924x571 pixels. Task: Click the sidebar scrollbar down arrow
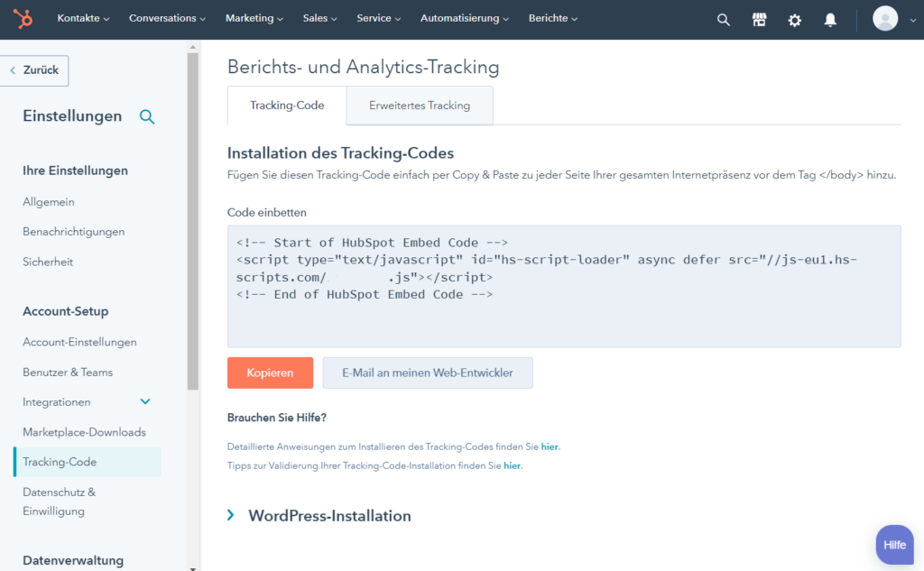(x=193, y=567)
